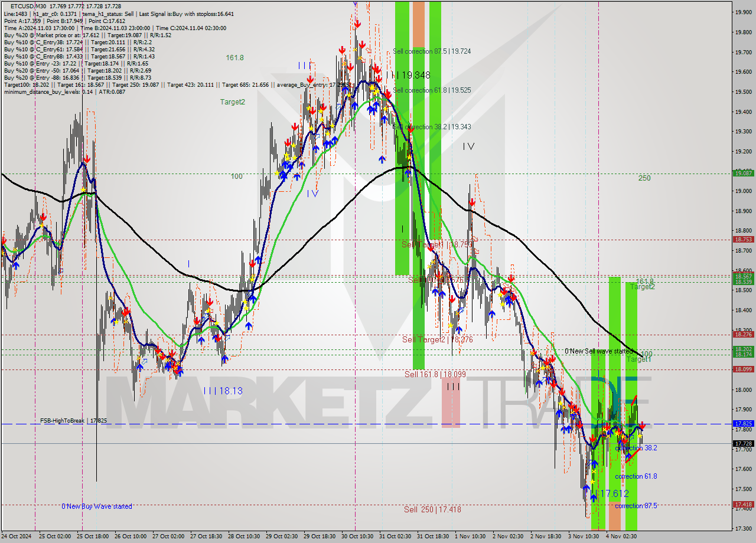Screen dimensions: 756x543
Task: Click the '2 Nov 18:30' time label
Action: [x=546, y=537]
